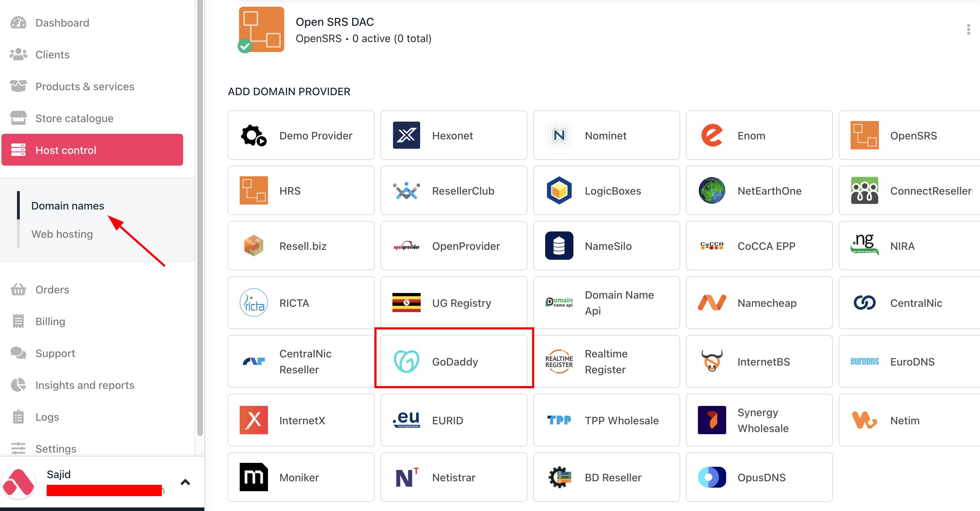The image size is (980, 511).
Task: Open the Open SRS DAC three-dot menu
Action: click(968, 29)
